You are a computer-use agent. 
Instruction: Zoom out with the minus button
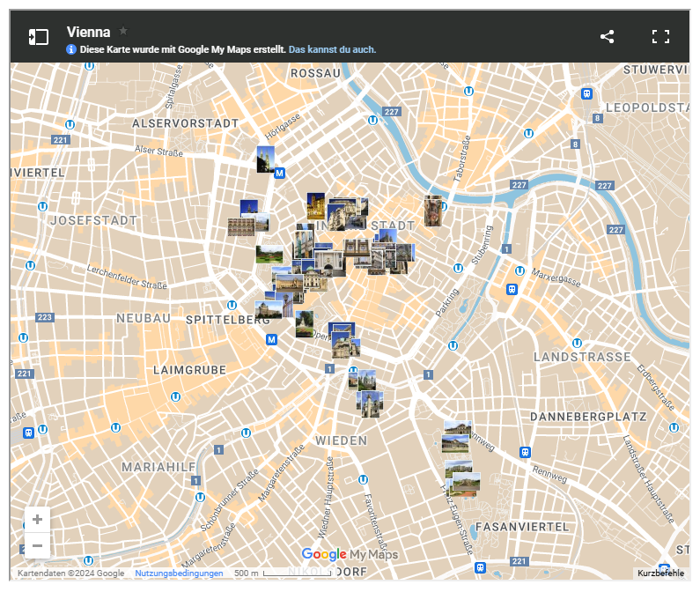(37, 545)
